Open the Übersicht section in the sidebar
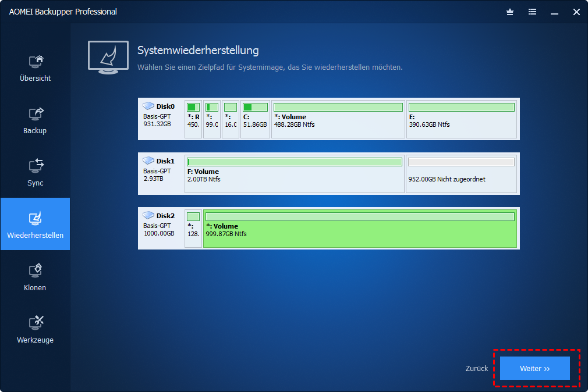 [36, 68]
